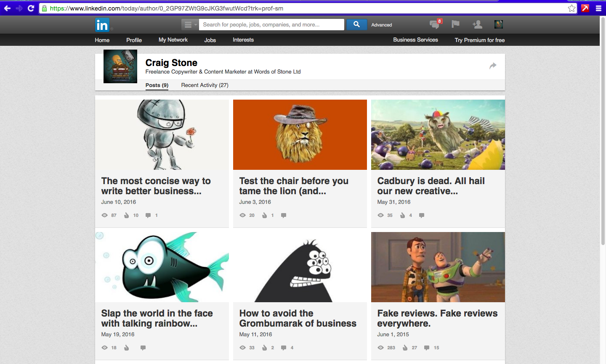606x364 pixels.
Task: Open the messages notification icon
Action: tap(434, 24)
